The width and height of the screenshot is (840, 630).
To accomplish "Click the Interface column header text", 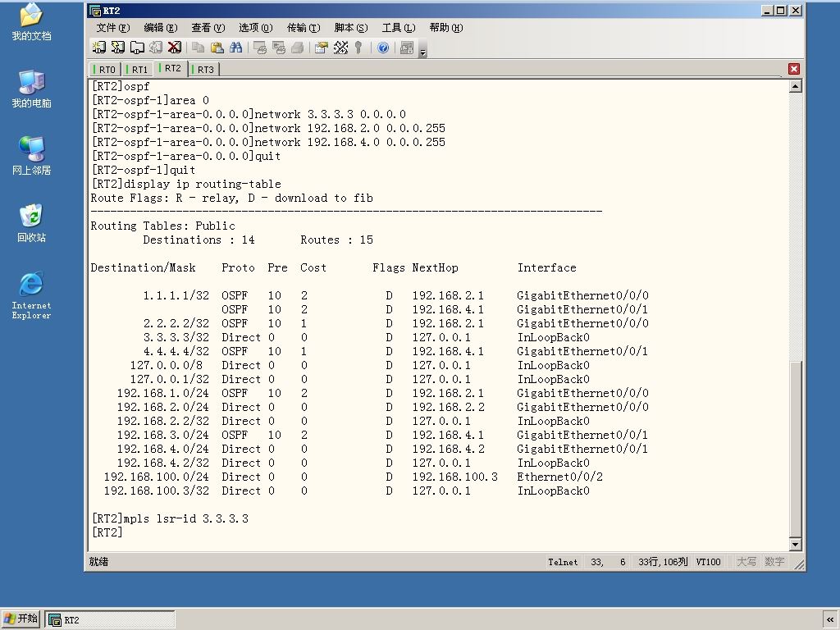I will [546, 267].
